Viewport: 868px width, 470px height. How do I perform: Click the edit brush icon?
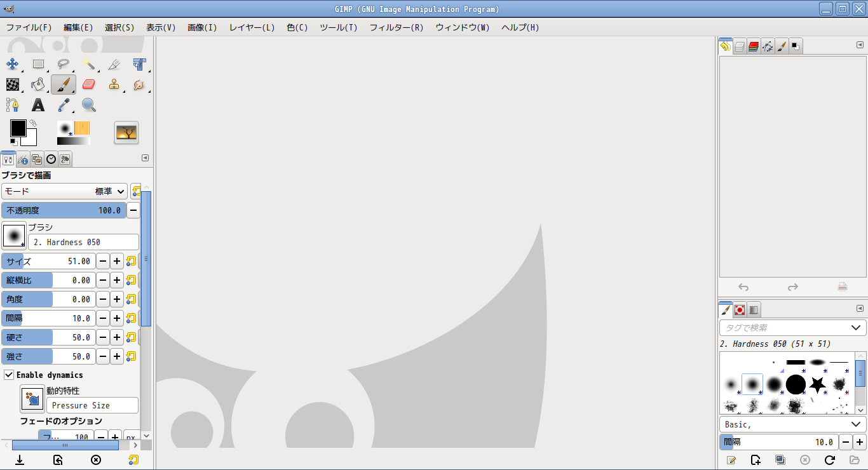point(731,460)
